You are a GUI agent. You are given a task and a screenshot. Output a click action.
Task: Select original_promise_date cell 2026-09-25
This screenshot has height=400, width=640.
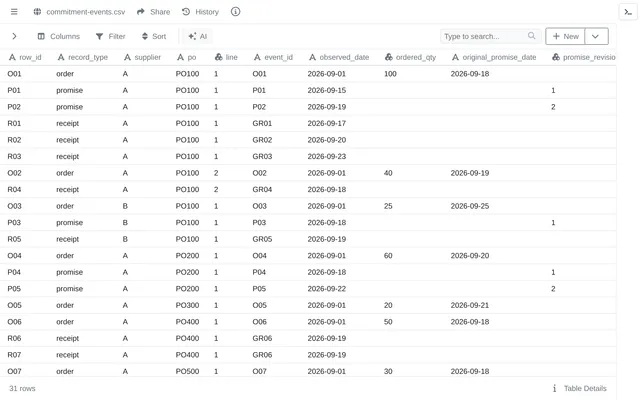(470, 206)
